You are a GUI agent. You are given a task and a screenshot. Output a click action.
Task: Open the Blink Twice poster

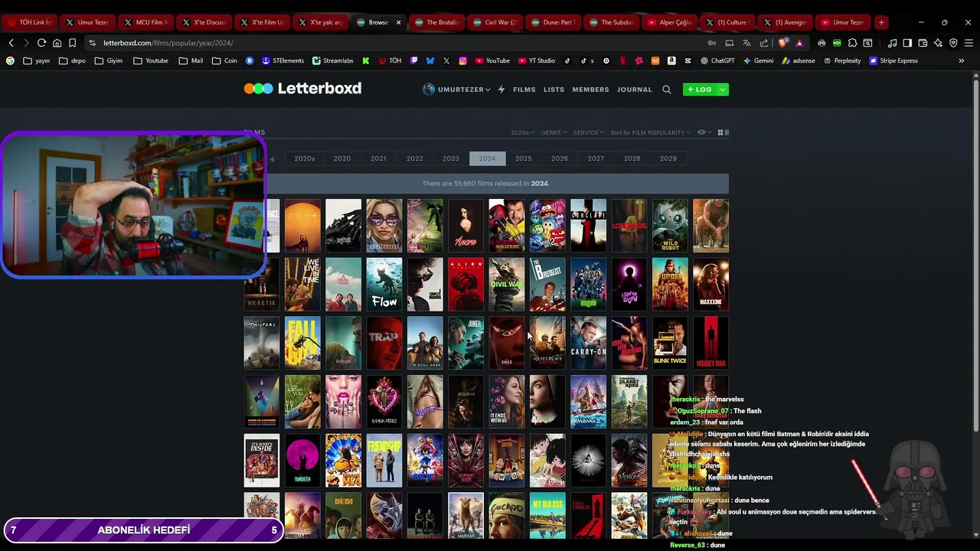click(670, 343)
